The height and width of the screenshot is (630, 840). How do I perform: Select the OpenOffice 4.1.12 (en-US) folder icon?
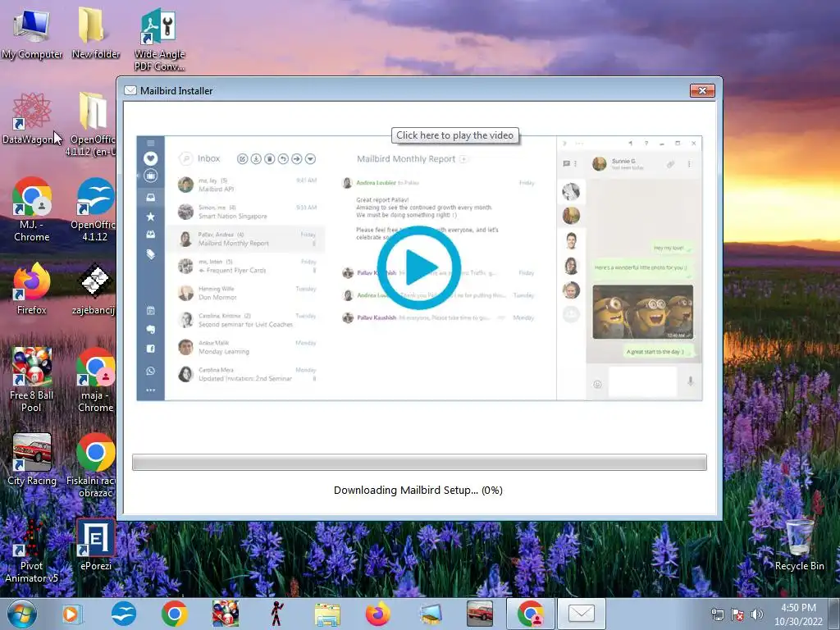[92, 125]
